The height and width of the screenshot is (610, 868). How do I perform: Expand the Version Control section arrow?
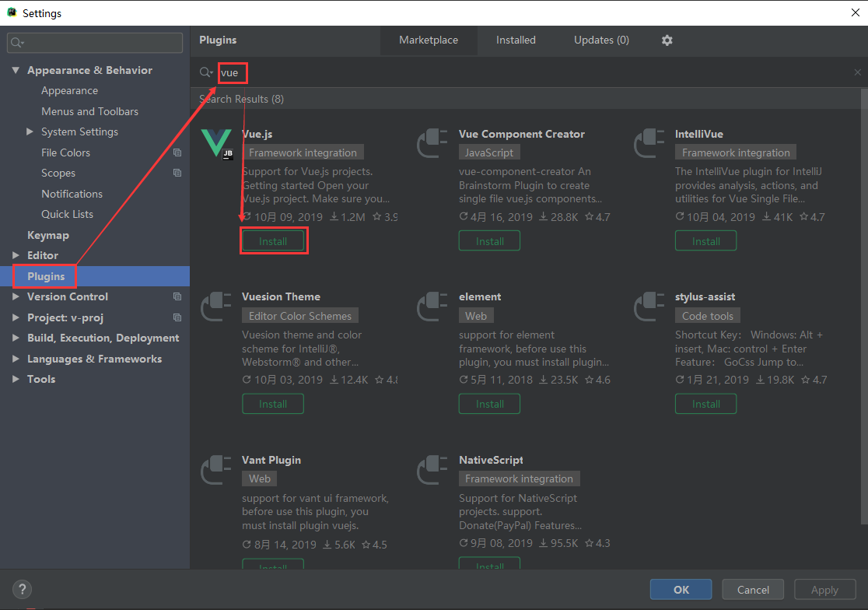(16, 296)
